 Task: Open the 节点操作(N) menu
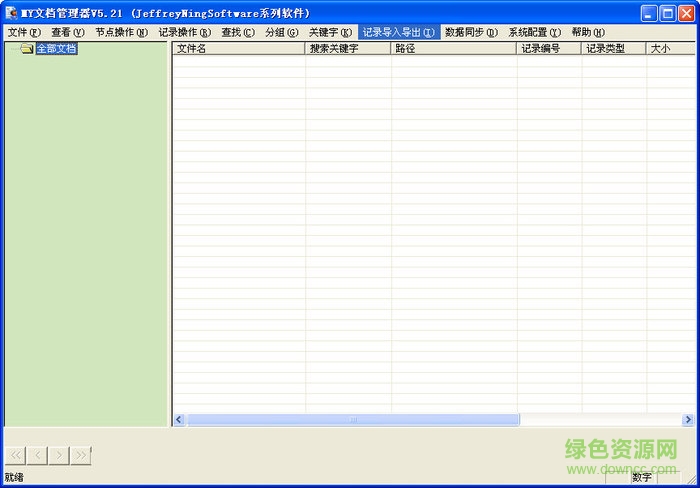[x=121, y=32]
